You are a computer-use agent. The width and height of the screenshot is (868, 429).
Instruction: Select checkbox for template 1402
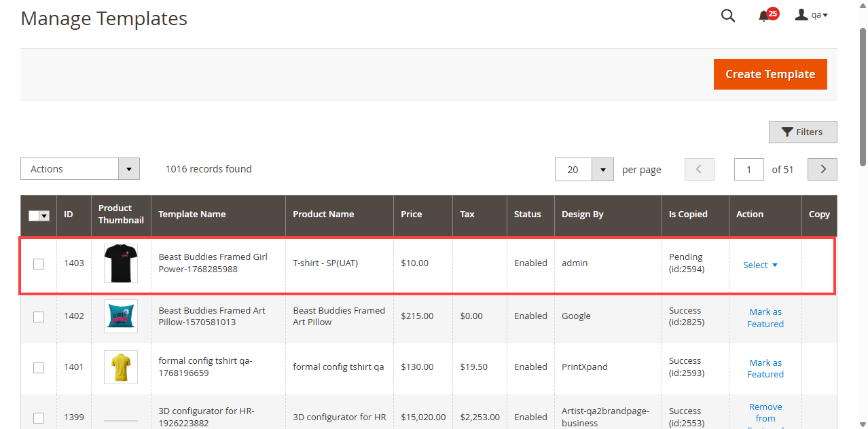point(39,317)
